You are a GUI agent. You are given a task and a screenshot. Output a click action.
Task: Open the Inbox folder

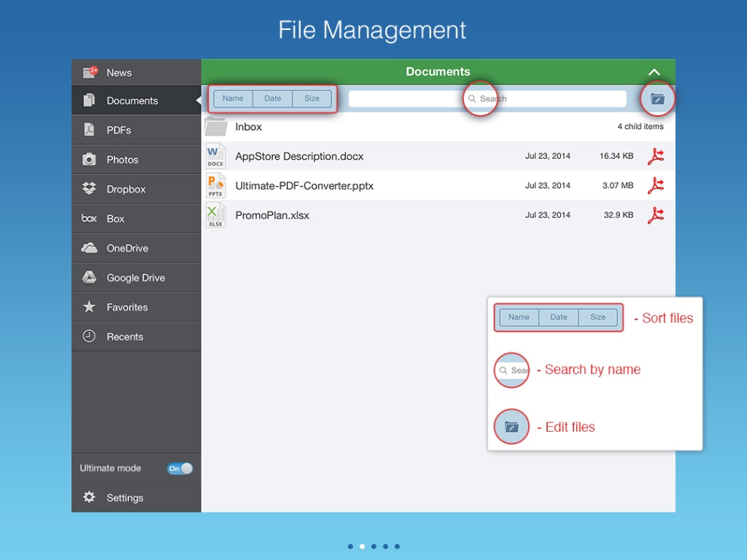tap(248, 127)
